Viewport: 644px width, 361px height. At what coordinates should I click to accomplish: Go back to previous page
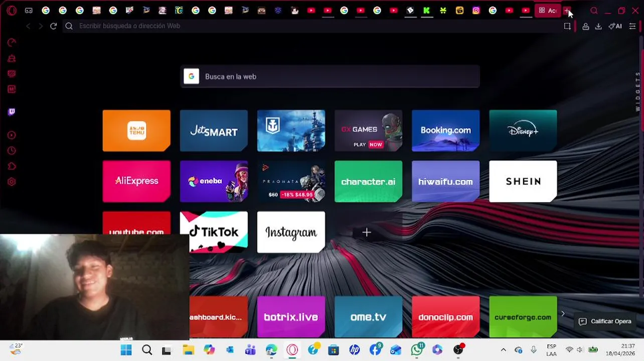point(28,26)
